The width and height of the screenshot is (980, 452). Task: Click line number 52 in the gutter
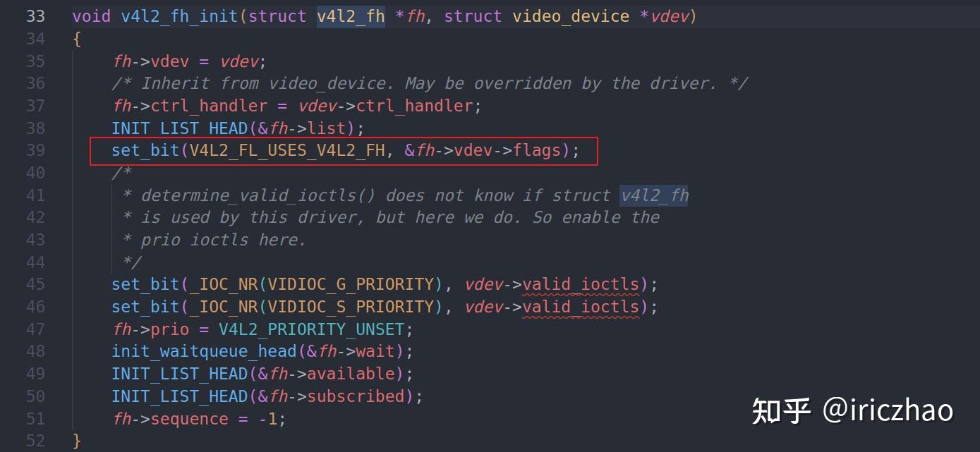36,441
